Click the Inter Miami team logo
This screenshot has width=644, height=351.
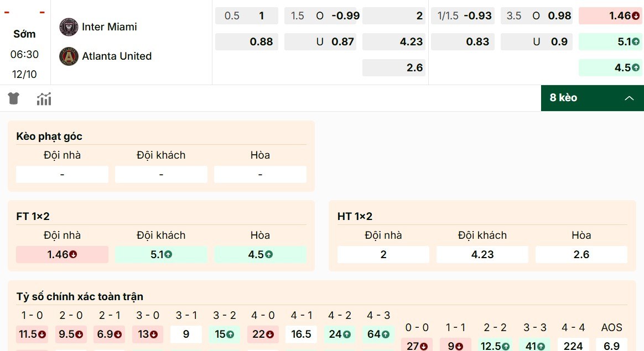69,27
